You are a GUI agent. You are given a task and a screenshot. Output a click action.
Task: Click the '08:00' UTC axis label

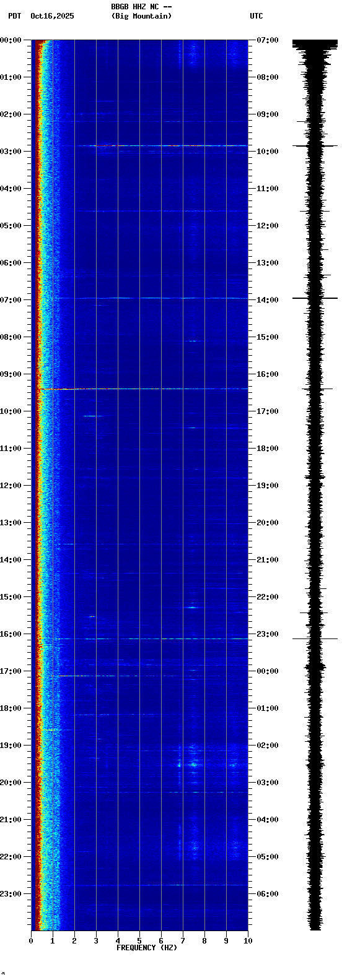268,77
